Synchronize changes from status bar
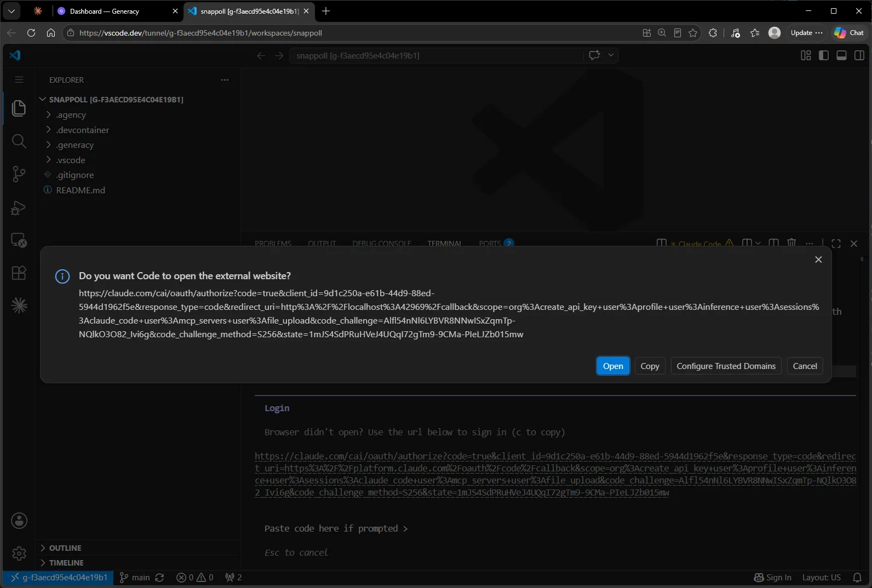Viewport: 872px width, 588px height. click(159, 578)
